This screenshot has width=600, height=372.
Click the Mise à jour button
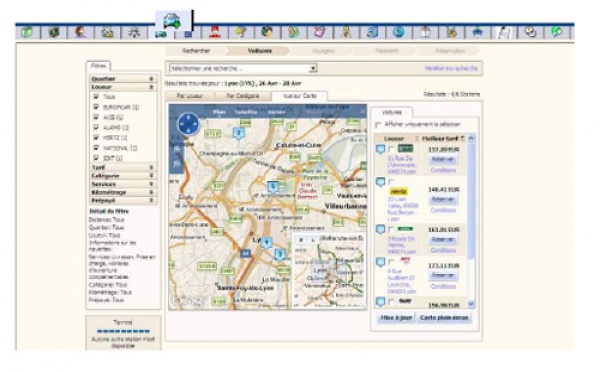(x=396, y=318)
